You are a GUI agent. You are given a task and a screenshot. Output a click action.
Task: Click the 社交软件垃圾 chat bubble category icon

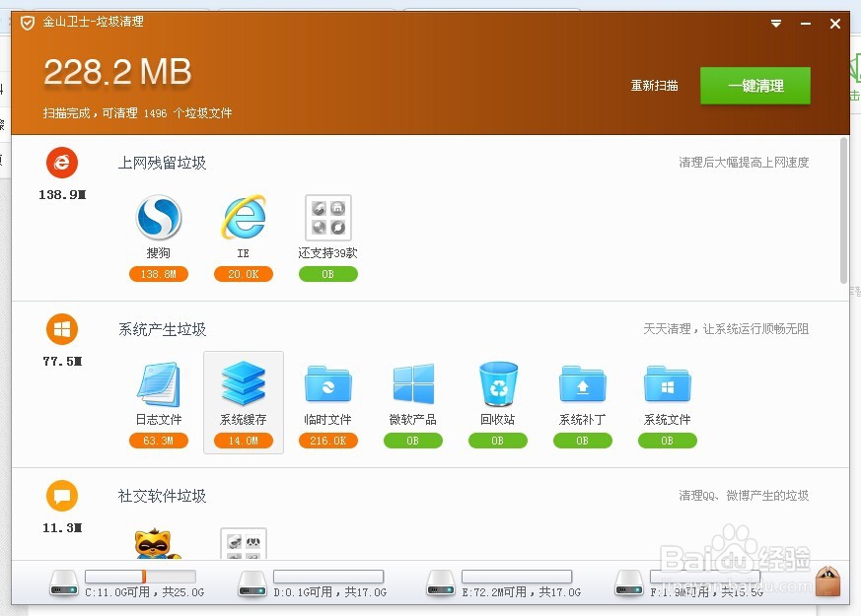[62, 496]
